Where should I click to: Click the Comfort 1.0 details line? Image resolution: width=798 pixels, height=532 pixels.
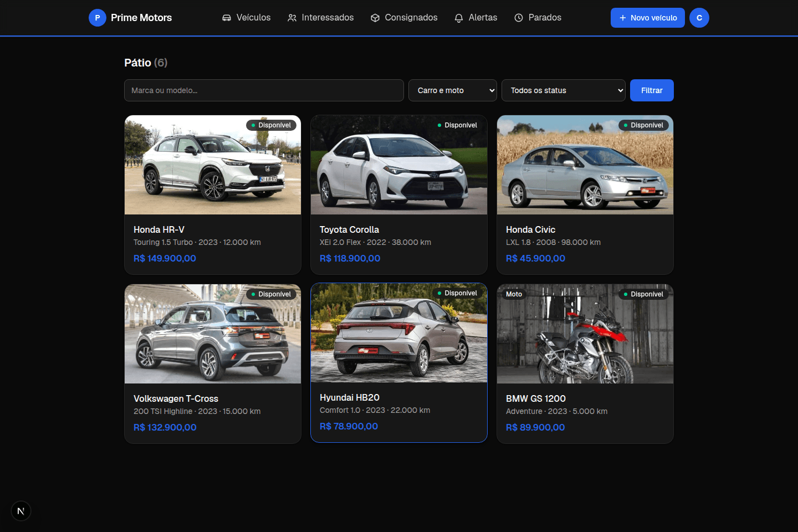coord(375,410)
